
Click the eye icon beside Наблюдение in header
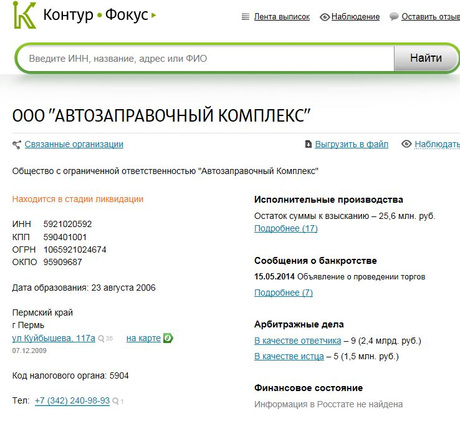pyautogui.click(x=324, y=17)
